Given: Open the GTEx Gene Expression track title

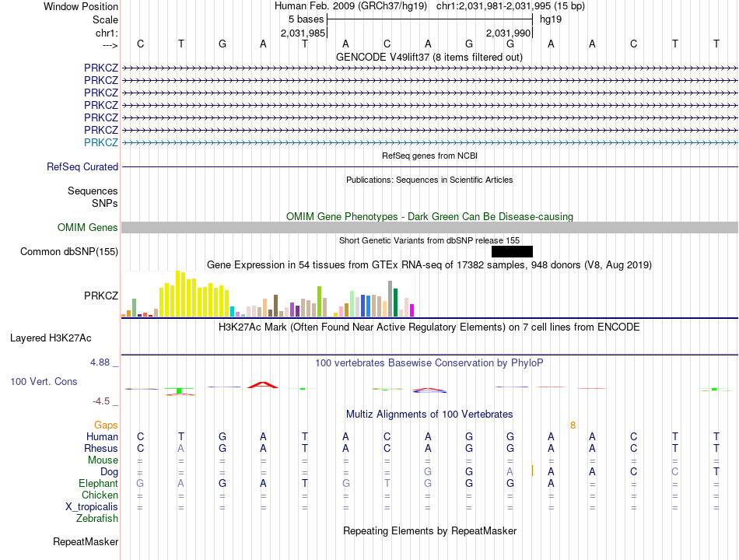Looking at the screenshot, I should (x=429, y=265).
